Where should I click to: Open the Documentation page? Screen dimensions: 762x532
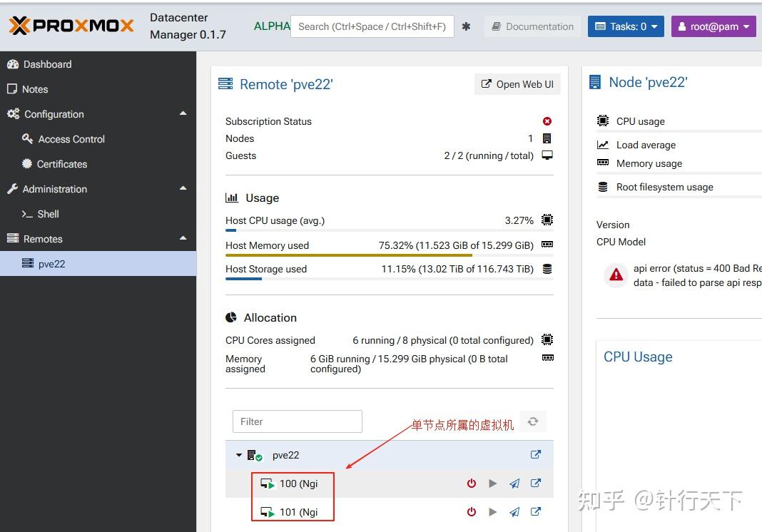pyautogui.click(x=532, y=26)
